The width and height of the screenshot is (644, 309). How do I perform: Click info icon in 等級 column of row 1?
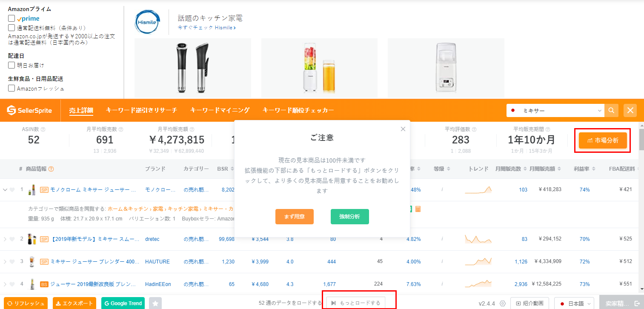tap(442, 190)
